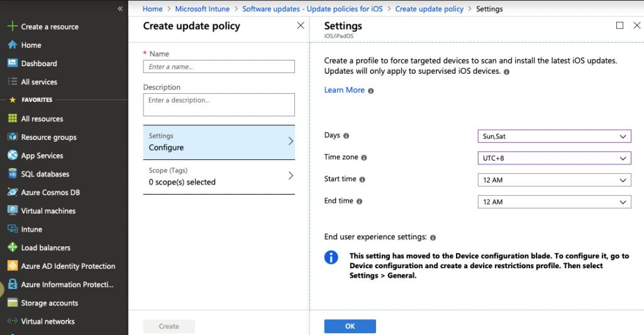Maximize the Settings blade

tap(619, 25)
